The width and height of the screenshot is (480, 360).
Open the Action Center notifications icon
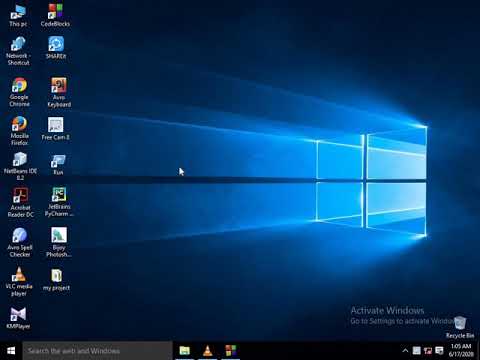click(440, 351)
